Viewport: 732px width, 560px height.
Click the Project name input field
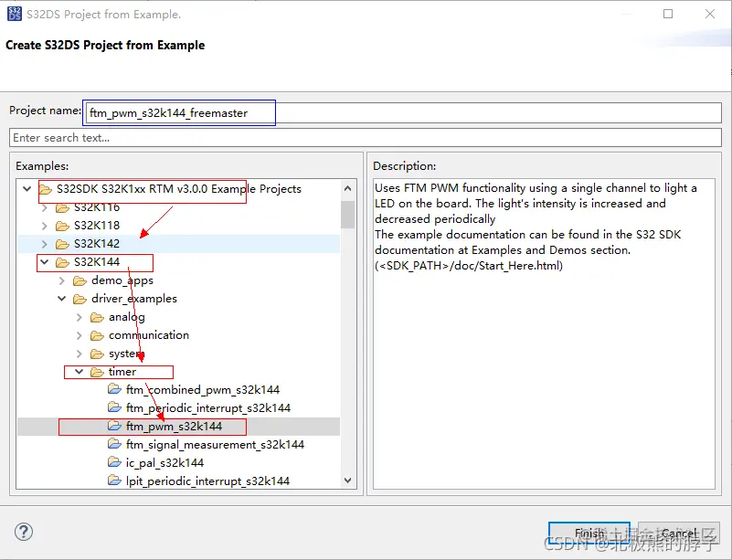pos(402,113)
